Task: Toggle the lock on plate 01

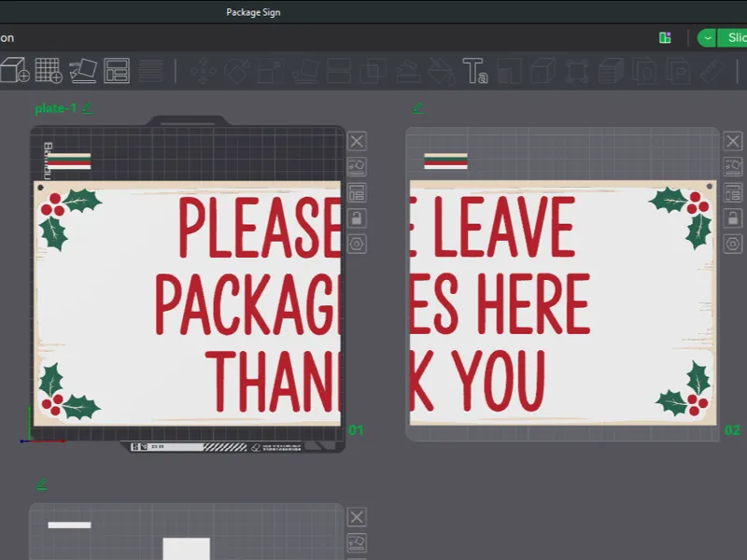Action: click(x=357, y=218)
